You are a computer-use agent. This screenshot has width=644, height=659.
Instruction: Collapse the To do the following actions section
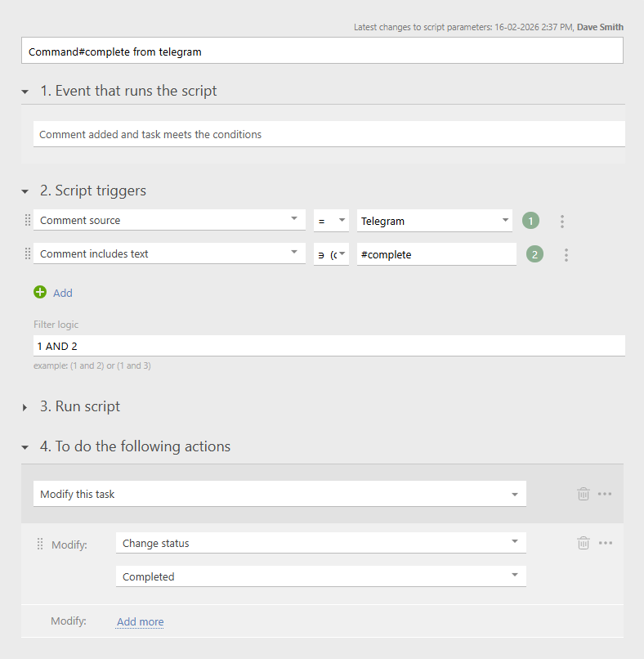25,447
